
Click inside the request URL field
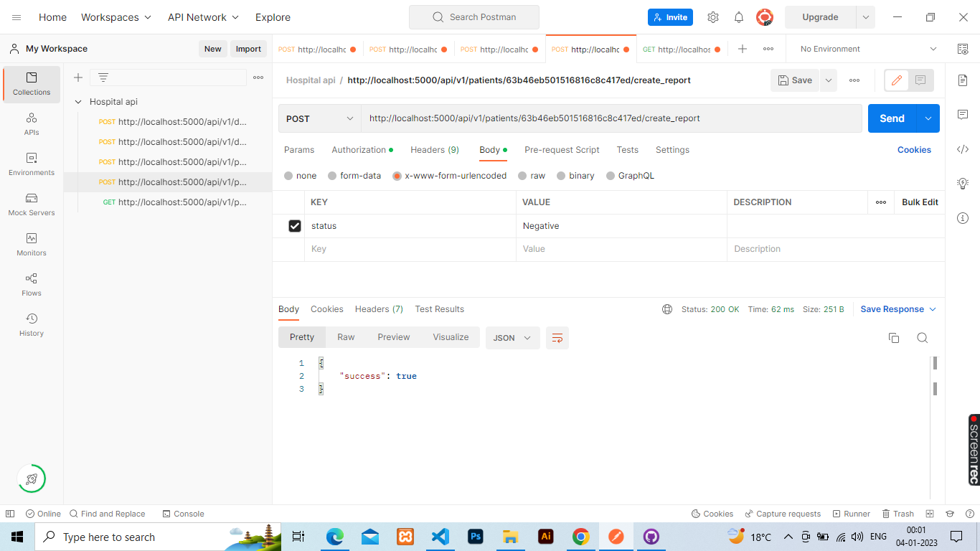pyautogui.click(x=610, y=118)
